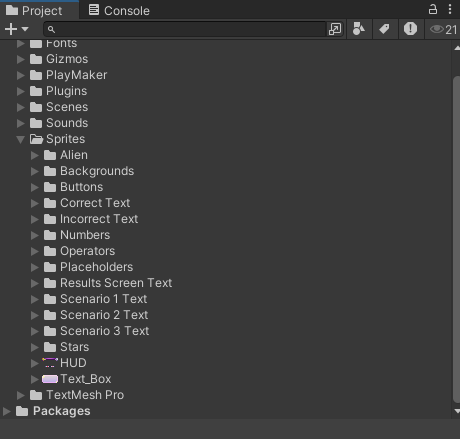460x439 pixels.
Task: Click the plus create asset button
Action: click(x=11, y=29)
